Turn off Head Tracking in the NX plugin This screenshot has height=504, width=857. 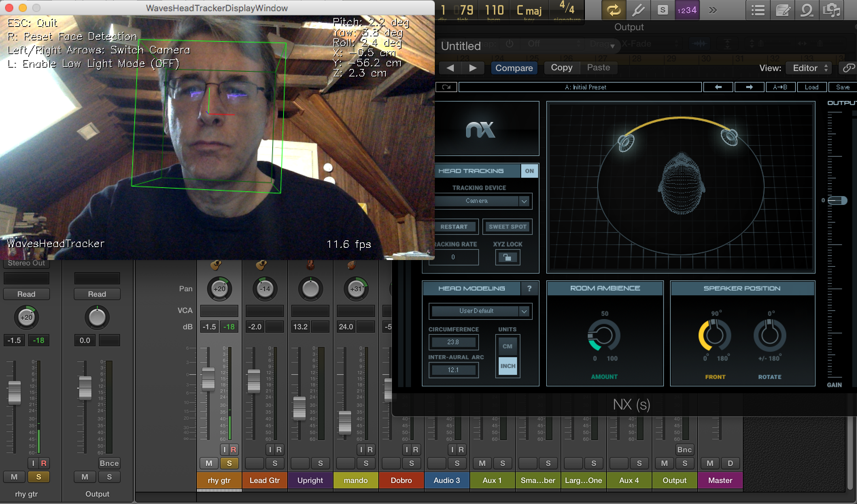point(529,171)
